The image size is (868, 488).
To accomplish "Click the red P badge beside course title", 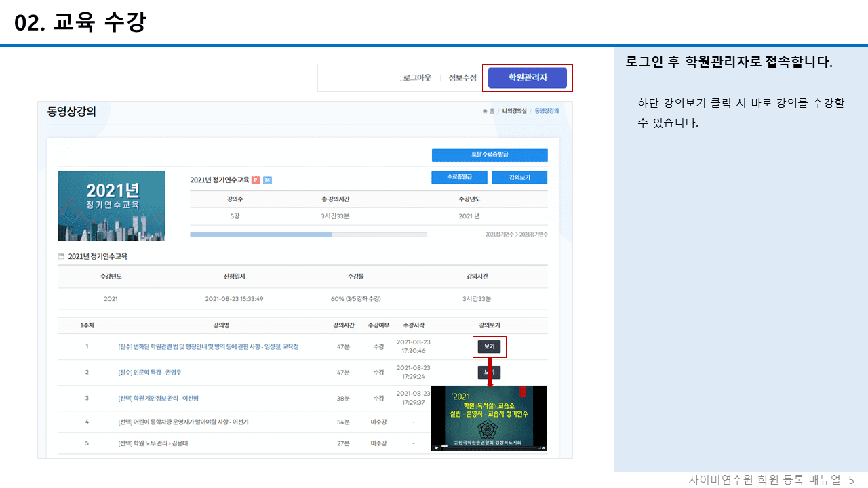I will (x=255, y=178).
